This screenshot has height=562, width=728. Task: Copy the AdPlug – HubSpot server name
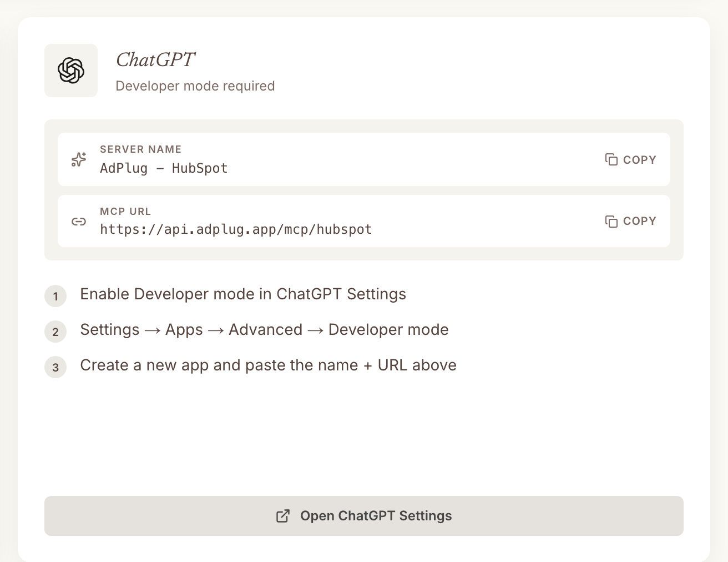click(630, 160)
